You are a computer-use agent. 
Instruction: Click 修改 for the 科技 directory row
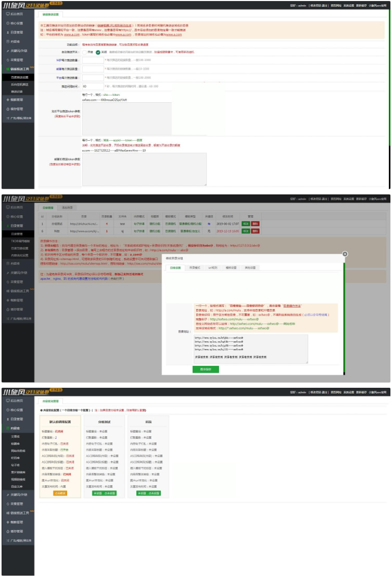point(245,230)
